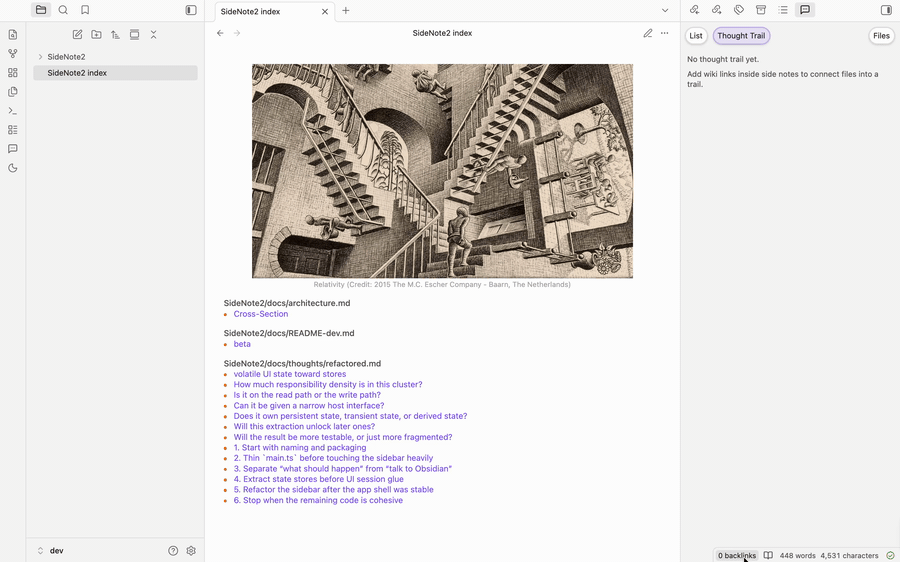
Task: Open a new tab with plus
Action: (x=346, y=10)
